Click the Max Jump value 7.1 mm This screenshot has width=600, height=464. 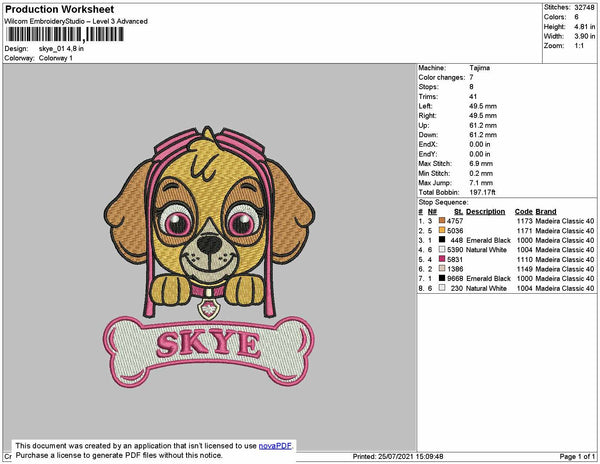click(481, 183)
